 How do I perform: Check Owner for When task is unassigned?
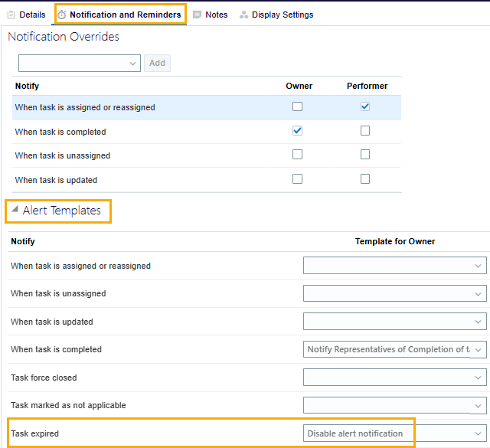[297, 155]
